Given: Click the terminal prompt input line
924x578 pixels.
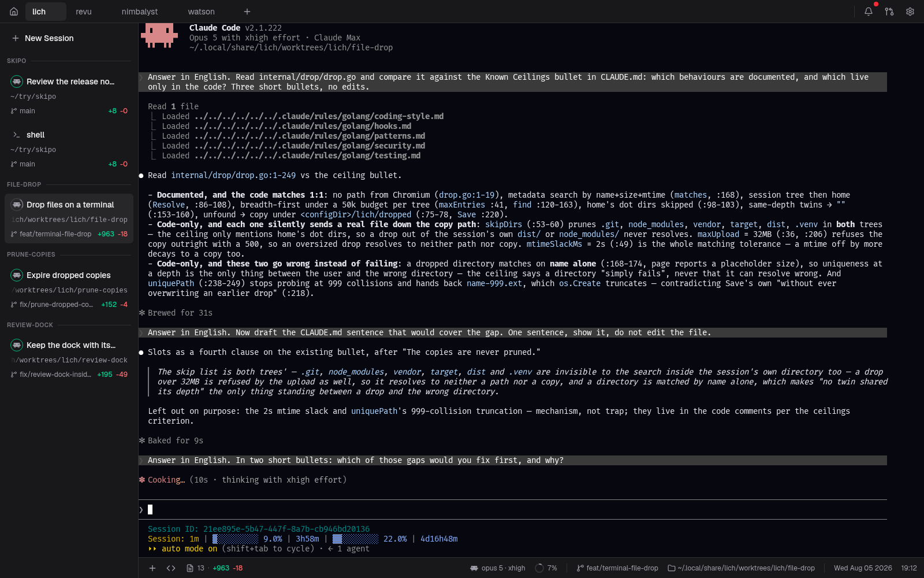Looking at the screenshot, I should point(513,509).
